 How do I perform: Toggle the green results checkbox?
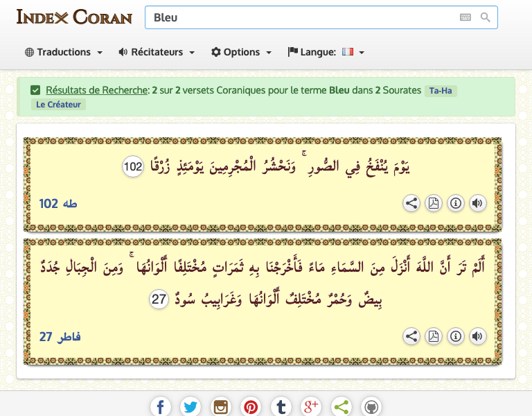(x=35, y=90)
